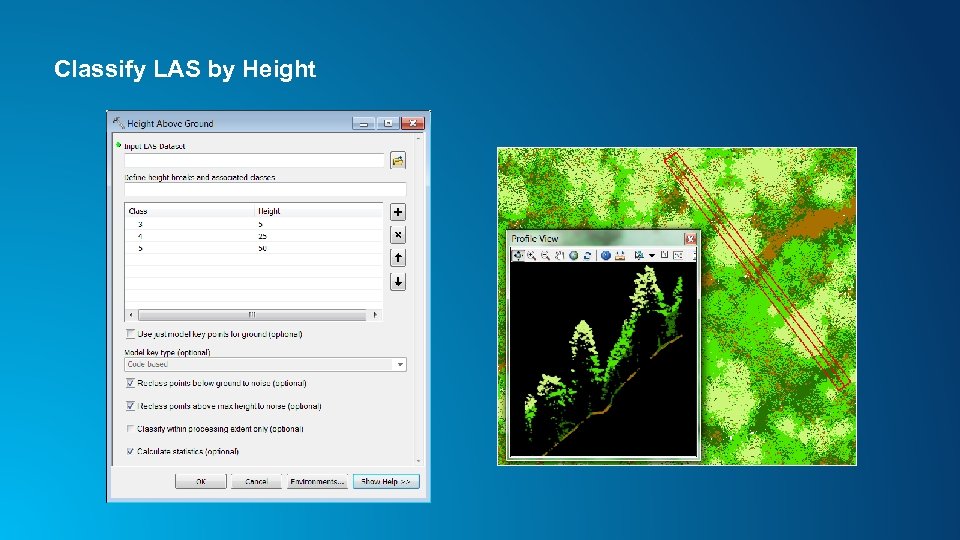Click the Cancel button

tap(256, 481)
